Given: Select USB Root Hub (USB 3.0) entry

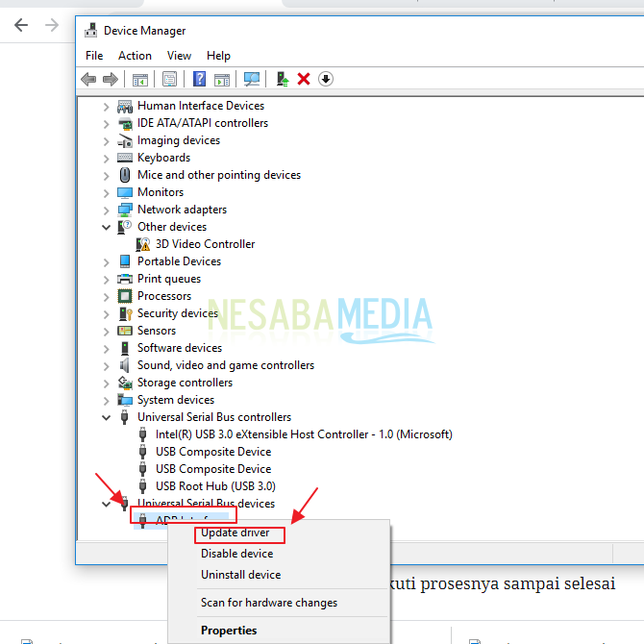Looking at the screenshot, I should pyautogui.click(x=215, y=486).
